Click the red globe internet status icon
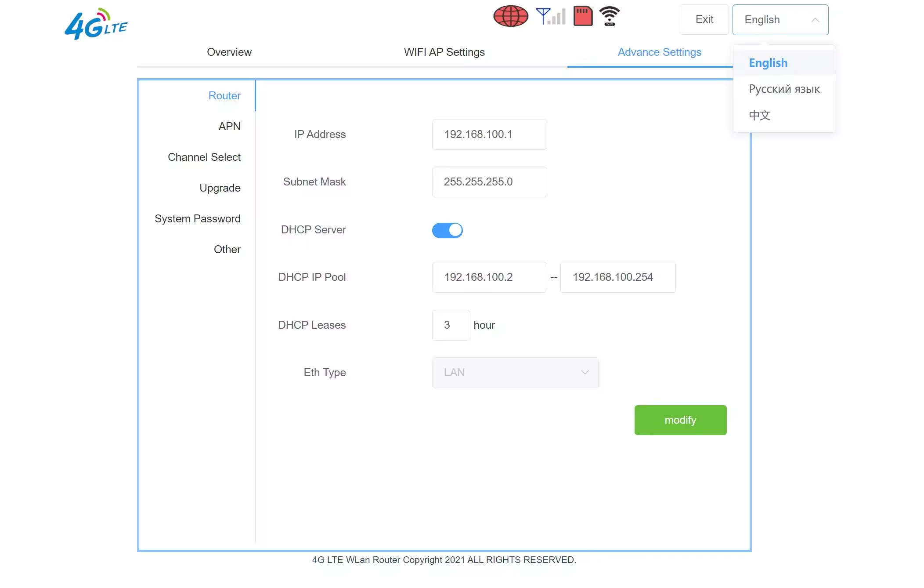 pyautogui.click(x=510, y=17)
